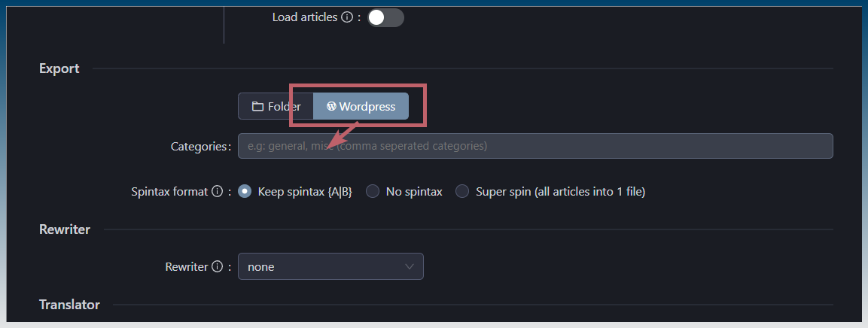Click the WordPress logo icon
The height and width of the screenshot is (328, 868).
coord(331,107)
